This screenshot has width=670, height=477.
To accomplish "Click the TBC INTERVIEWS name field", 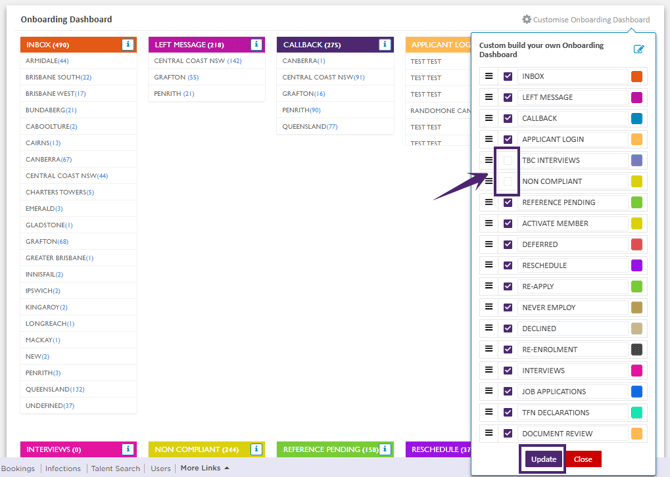I will click(x=573, y=160).
